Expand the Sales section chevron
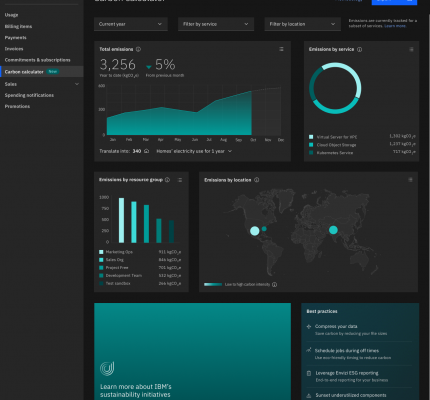Screen dimensions: 430x400 click(x=77, y=84)
